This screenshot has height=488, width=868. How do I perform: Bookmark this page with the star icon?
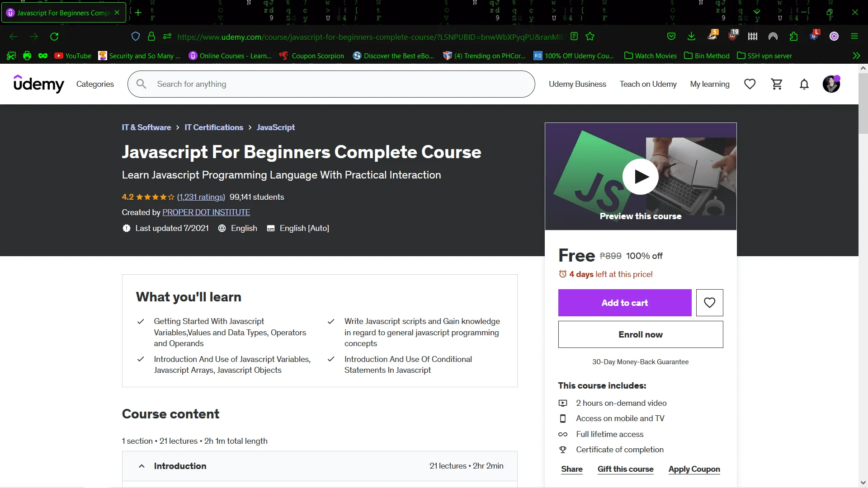tap(590, 37)
